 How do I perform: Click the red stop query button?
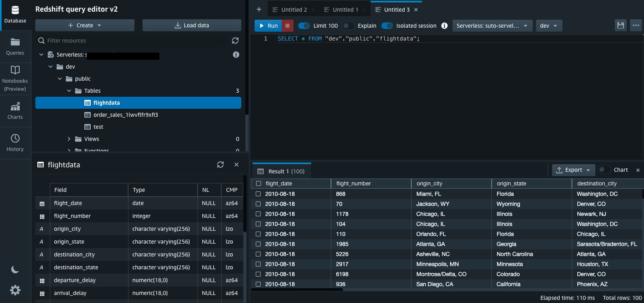point(287,26)
